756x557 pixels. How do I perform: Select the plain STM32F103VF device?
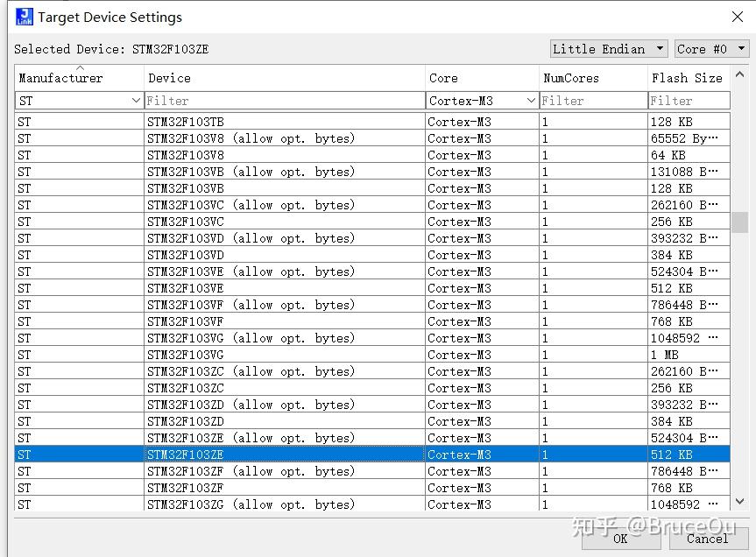coord(372,321)
